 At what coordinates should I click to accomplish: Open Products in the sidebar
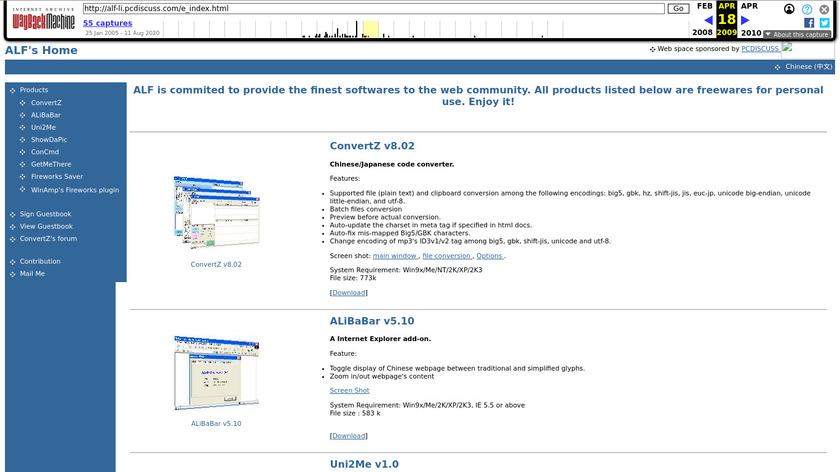[x=34, y=90]
